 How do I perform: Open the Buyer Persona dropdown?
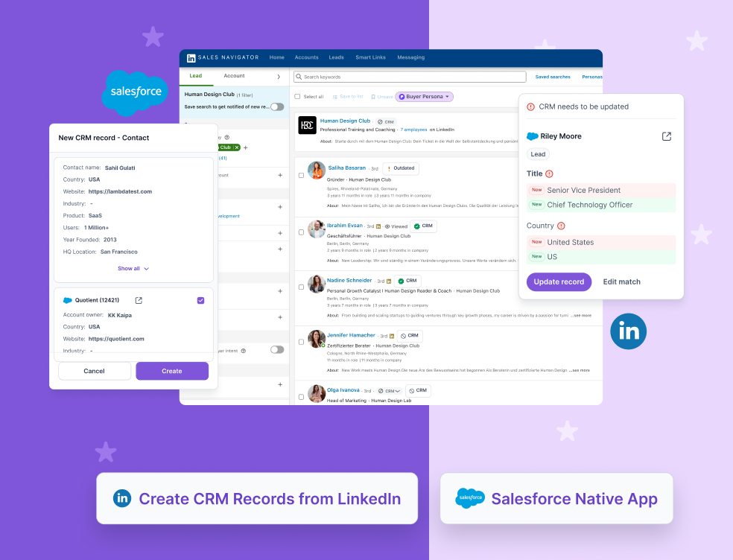tap(426, 97)
